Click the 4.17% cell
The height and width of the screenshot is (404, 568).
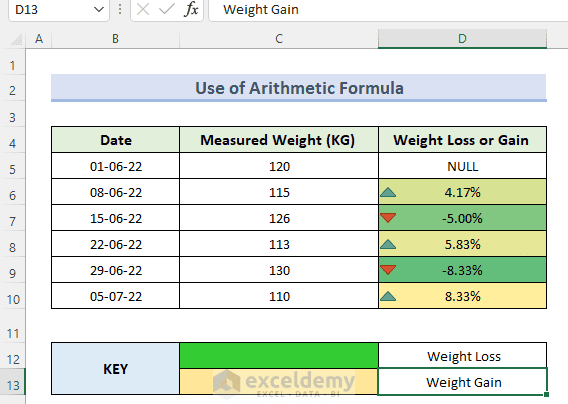click(462, 192)
